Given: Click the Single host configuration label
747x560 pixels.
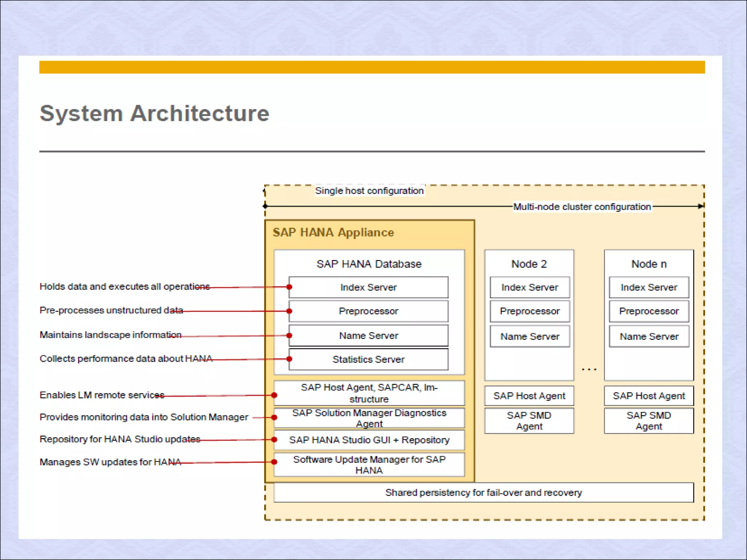Looking at the screenshot, I should pyautogui.click(x=369, y=191).
